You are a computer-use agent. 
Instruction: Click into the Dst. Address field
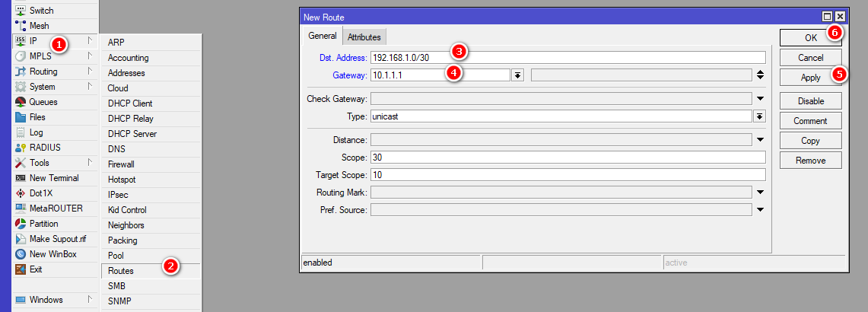(567, 58)
